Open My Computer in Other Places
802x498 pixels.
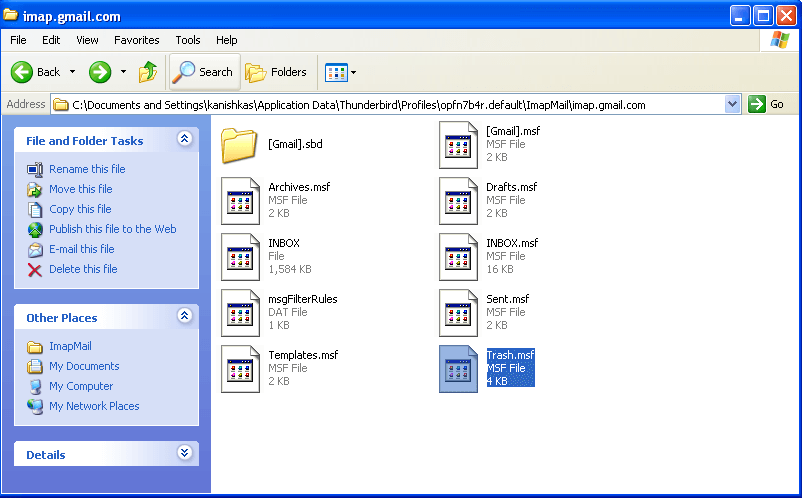point(81,386)
